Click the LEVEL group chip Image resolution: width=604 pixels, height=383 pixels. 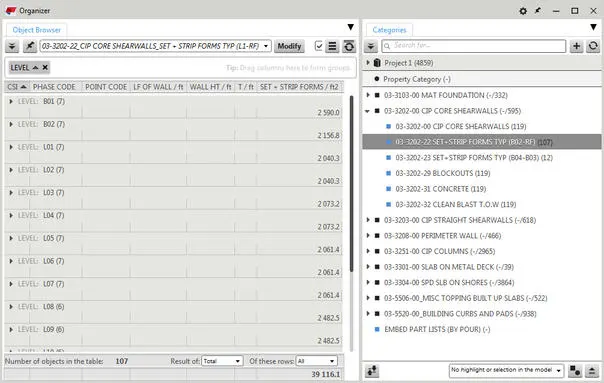click(29, 68)
